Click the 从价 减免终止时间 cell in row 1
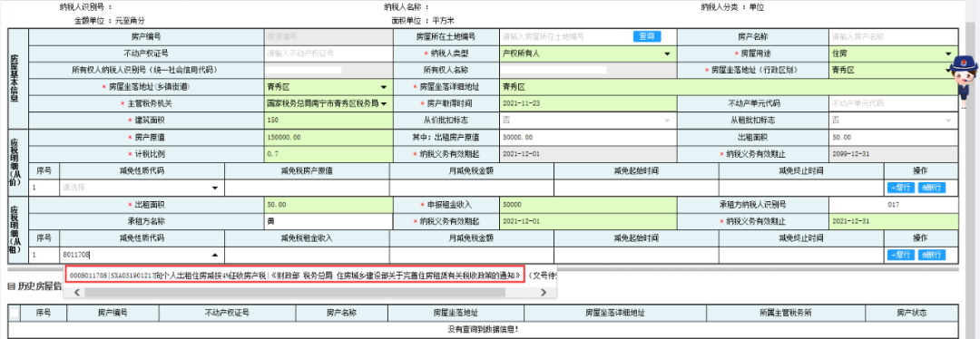Screen dimensions: 980x339 [x=801, y=188]
